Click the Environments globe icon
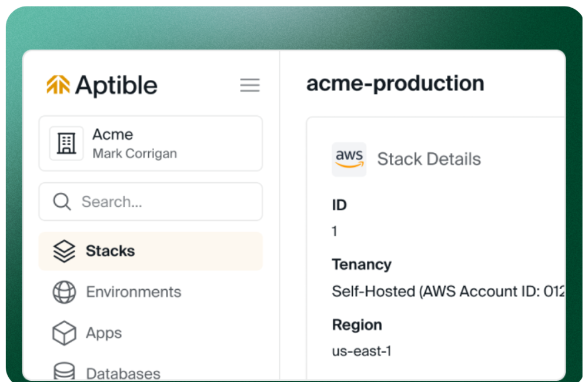588x382 pixels. coord(64,292)
